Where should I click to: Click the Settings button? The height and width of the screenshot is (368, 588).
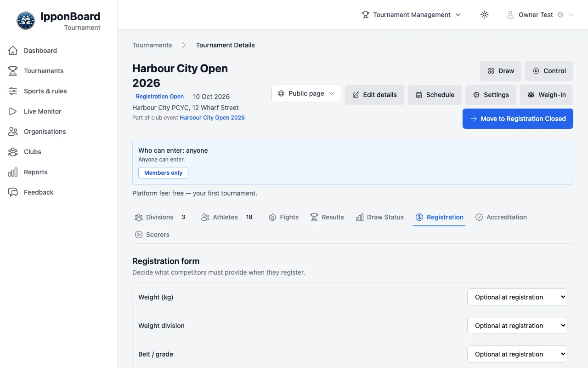pos(491,95)
